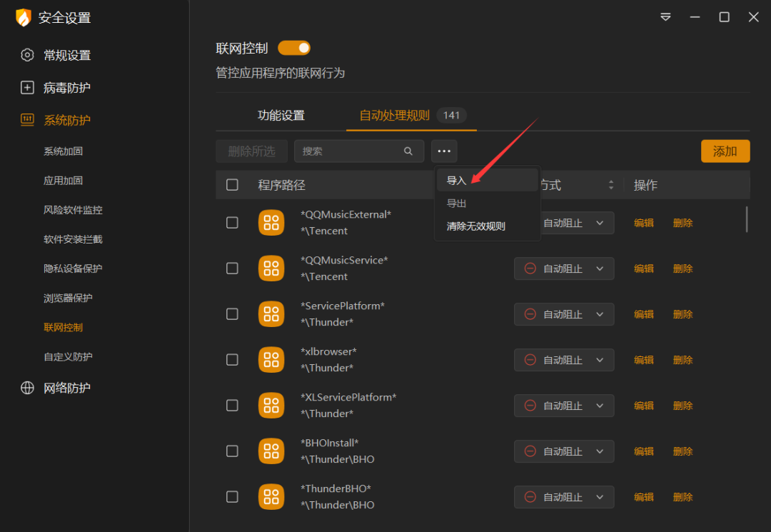Check the box for *ServicePlatform*
Screen dimensions: 771x532
[232, 314]
